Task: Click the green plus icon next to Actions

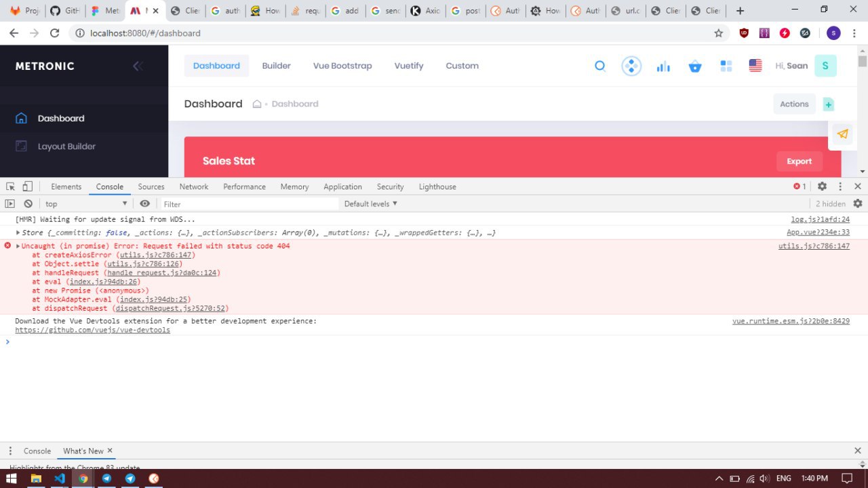Action: pos(829,104)
